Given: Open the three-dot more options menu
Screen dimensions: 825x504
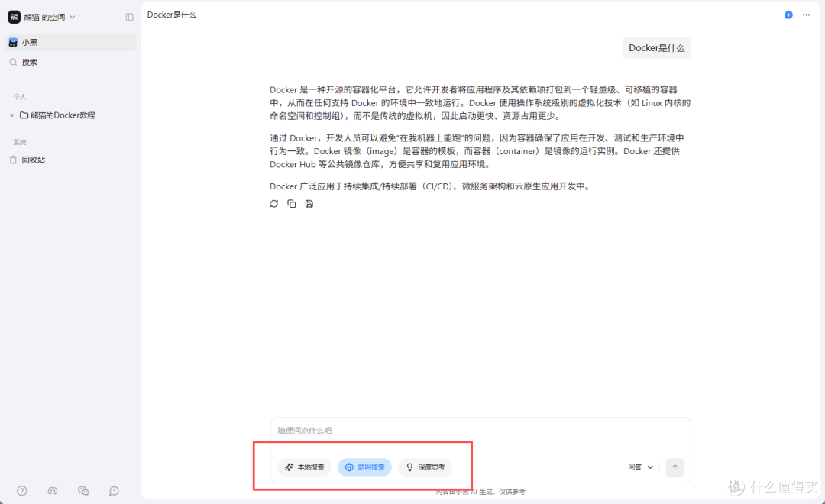Looking at the screenshot, I should pyautogui.click(x=806, y=15).
